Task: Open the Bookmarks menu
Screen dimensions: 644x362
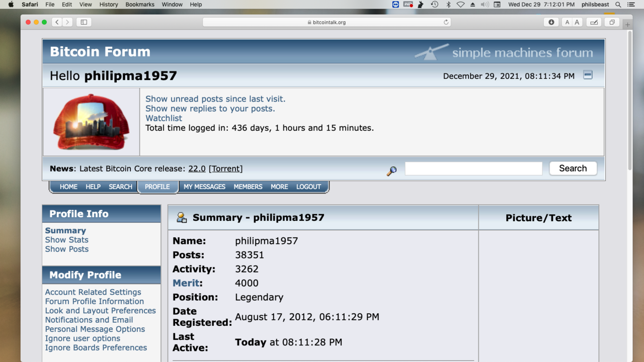Action: [x=140, y=5]
